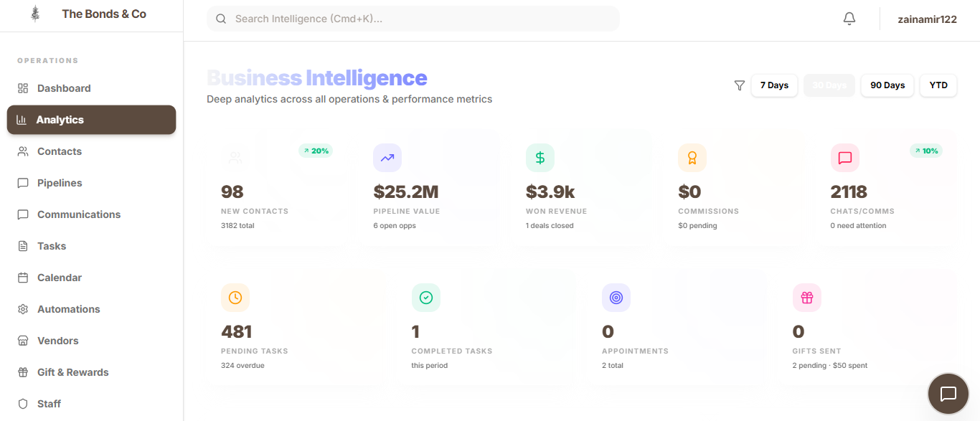Click the Appointments target icon
The height and width of the screenshot is (421, 980).
[x=616, y=298]
